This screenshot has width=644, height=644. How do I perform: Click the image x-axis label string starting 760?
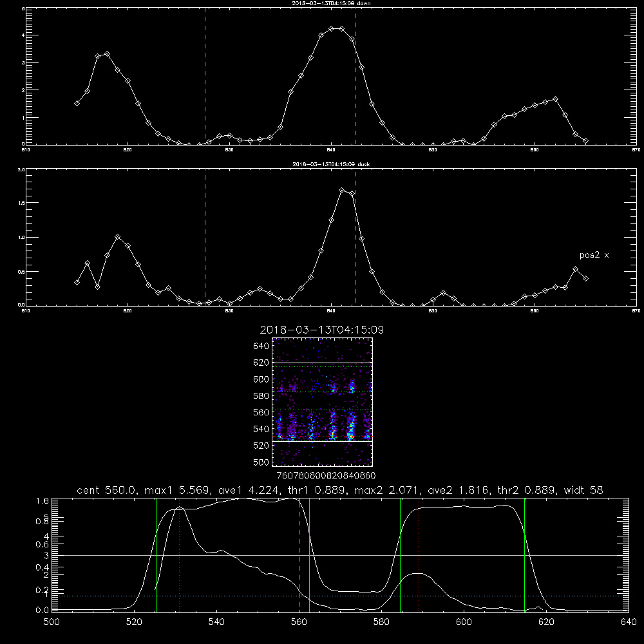(326, 476)
